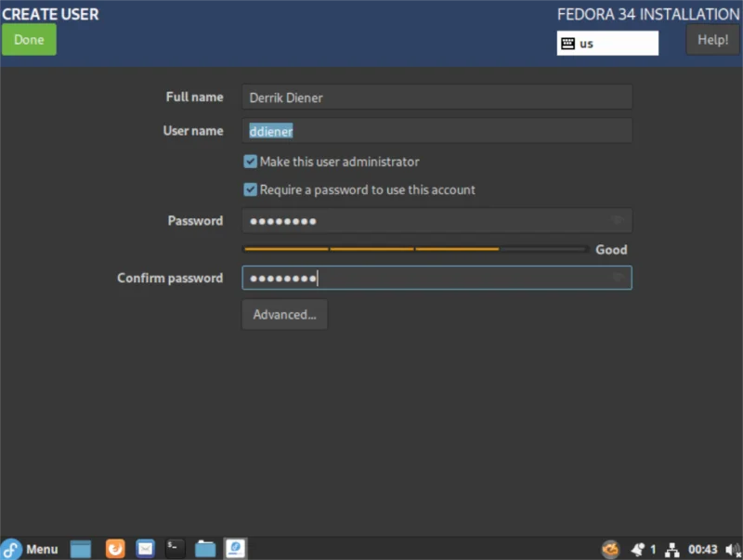
Task: Uncheck Make this user administrator
Action: coord(250,162)
